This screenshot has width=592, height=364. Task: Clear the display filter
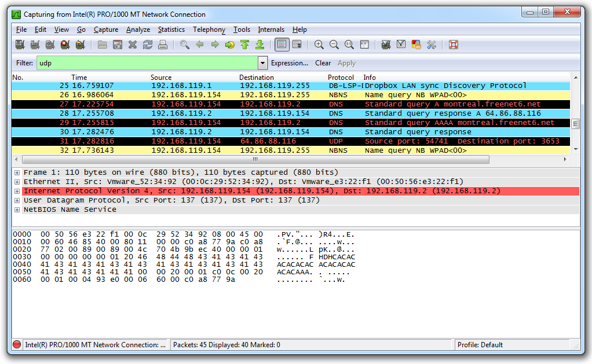click(x=323, y=63)
